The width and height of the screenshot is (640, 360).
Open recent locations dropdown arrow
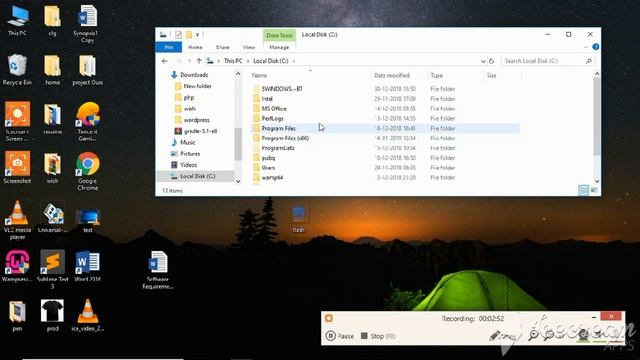tap(189, 61)
